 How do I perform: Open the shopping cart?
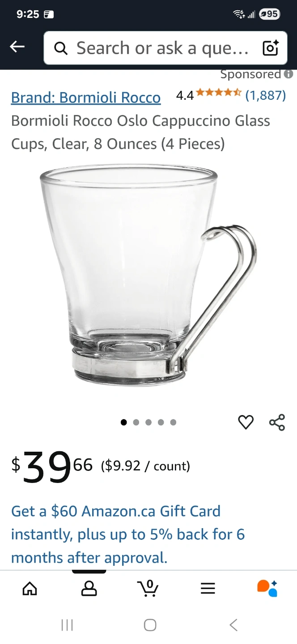pyautogui.click(x=148, y=588)
